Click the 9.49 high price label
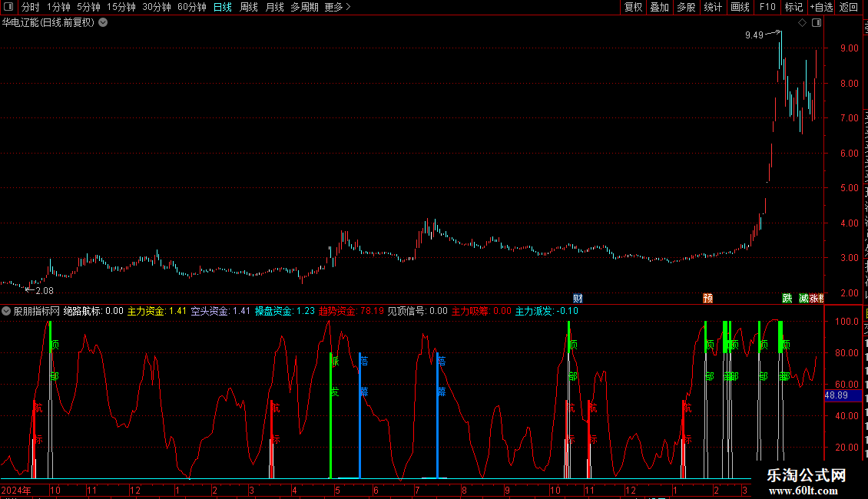Screen dimensions: 868x499 pos(754,35)
